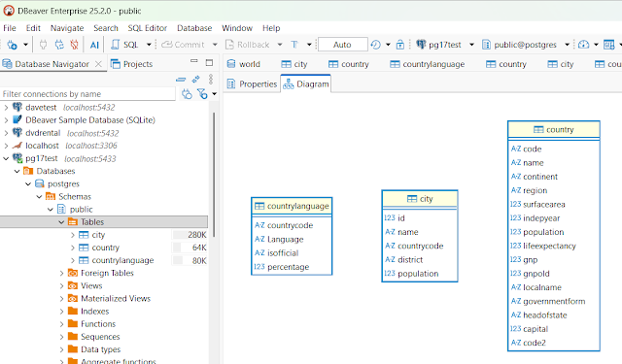Click the grey Connect plug icon
The width and height of the screenshot is (622, 364).
tap(43, 45)
